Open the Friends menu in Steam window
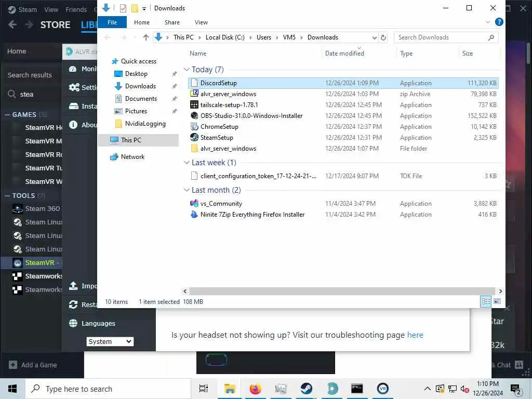 76,9
